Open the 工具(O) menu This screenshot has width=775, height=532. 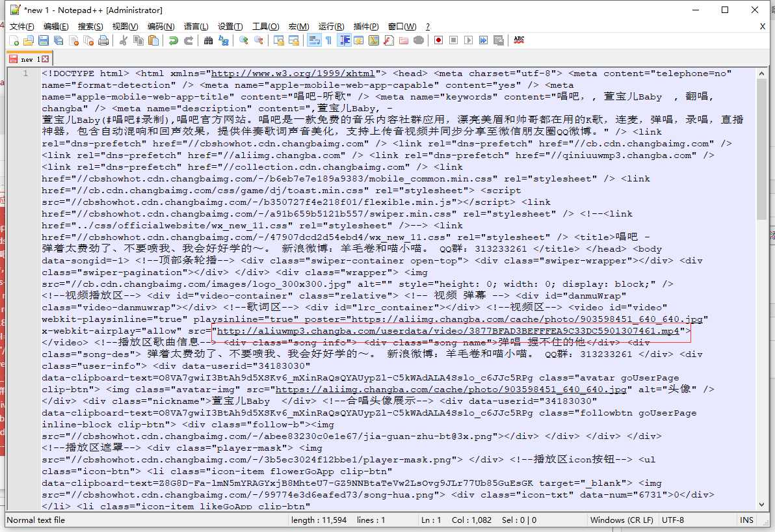pyautogui.click(x=266, y=26)
